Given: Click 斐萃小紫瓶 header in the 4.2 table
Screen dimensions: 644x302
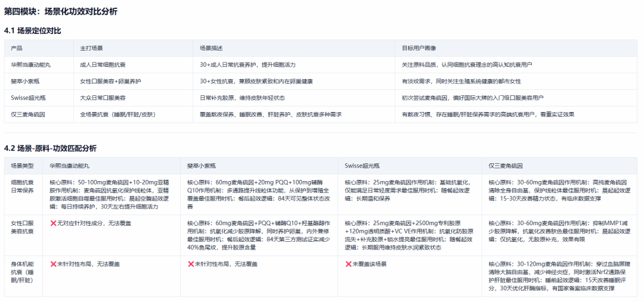Looking at the screenshot, I should (x=202, y=166).
